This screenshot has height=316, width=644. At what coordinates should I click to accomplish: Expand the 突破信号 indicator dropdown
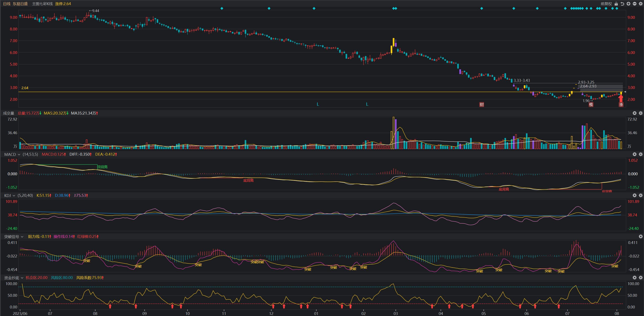tap(22, 236)
